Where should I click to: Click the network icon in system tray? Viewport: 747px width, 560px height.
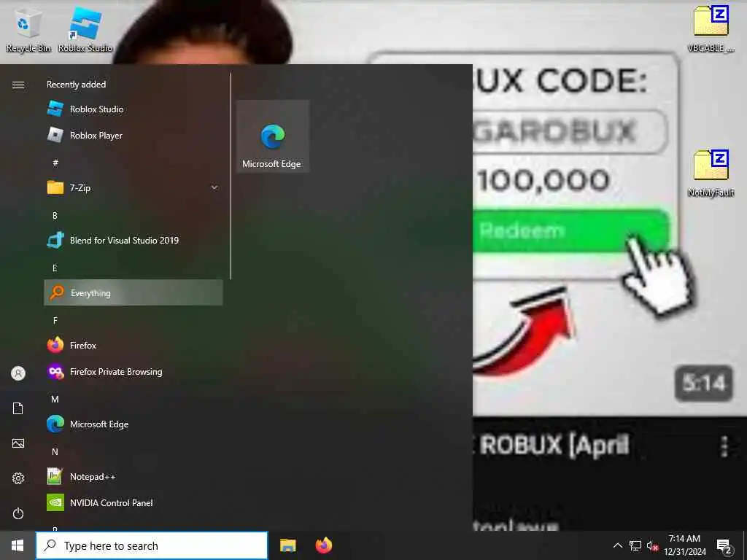coord(635,545)
